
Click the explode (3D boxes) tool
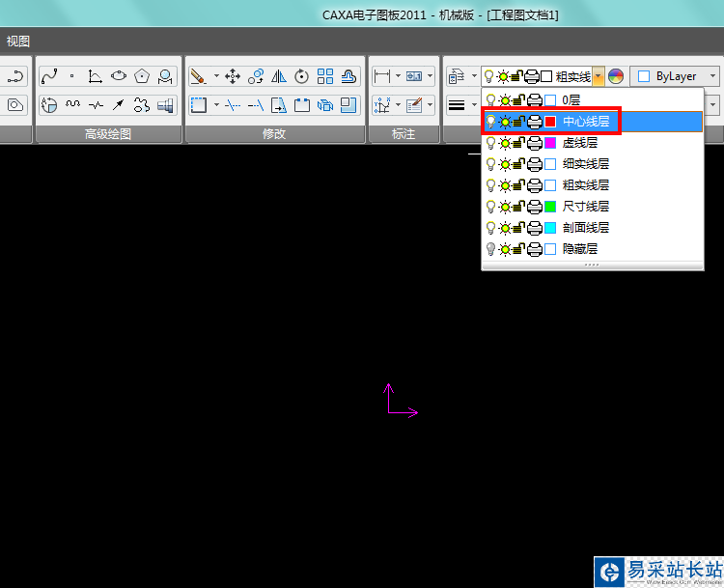(x=325, y=105)
